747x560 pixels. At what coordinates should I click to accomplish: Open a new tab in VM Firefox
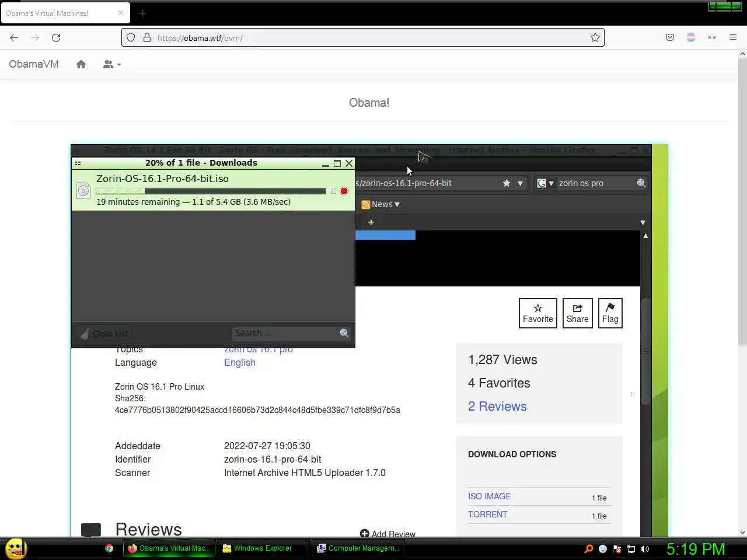pos(371,222)
